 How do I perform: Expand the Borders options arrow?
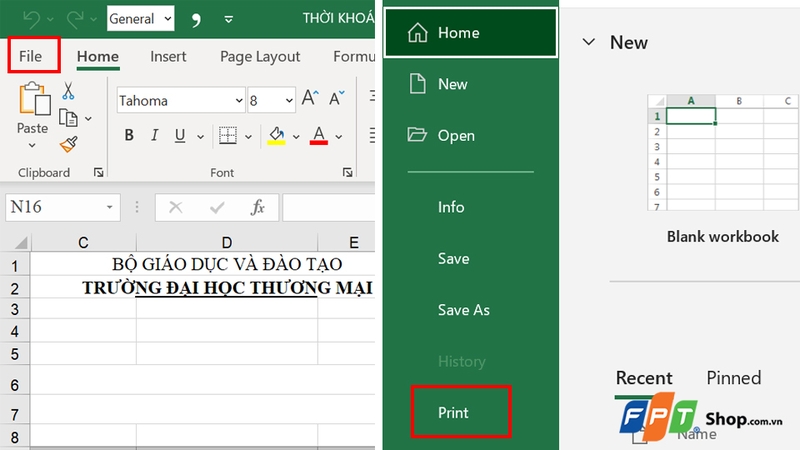point(248,137)
